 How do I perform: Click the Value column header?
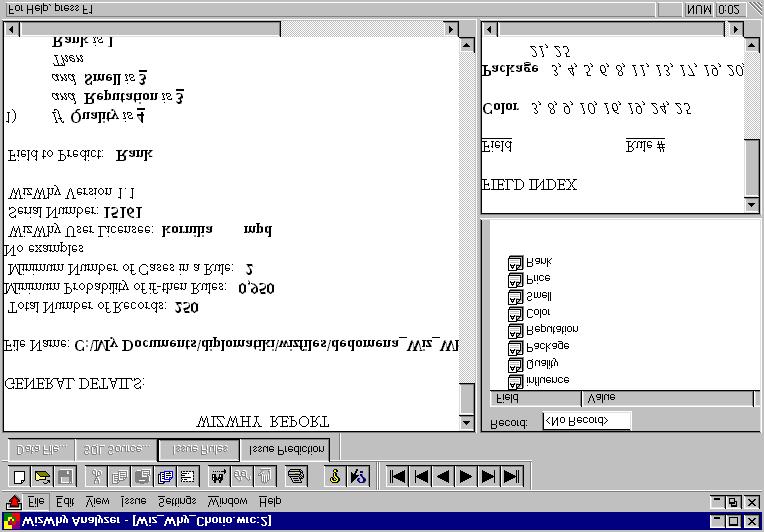[668, 399]
